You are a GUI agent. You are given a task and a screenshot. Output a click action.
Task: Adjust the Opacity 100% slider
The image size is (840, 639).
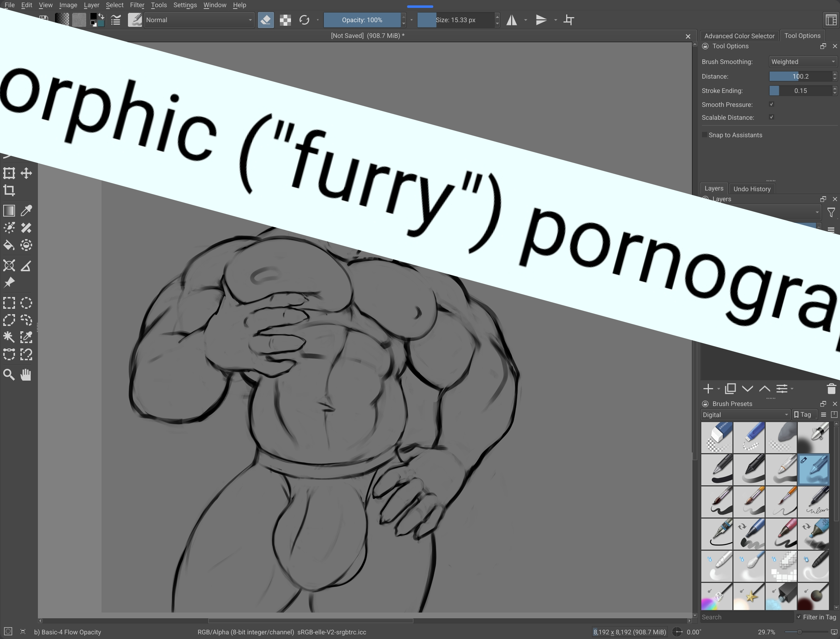pos(362,20)
